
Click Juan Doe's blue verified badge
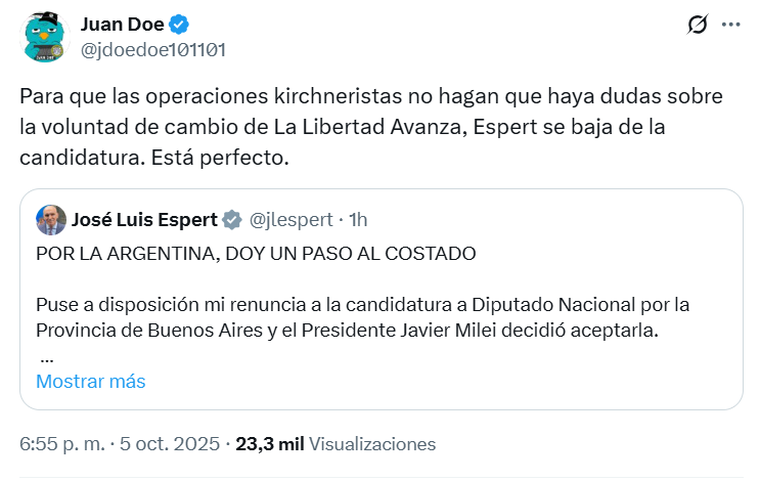tap(180, 25)
